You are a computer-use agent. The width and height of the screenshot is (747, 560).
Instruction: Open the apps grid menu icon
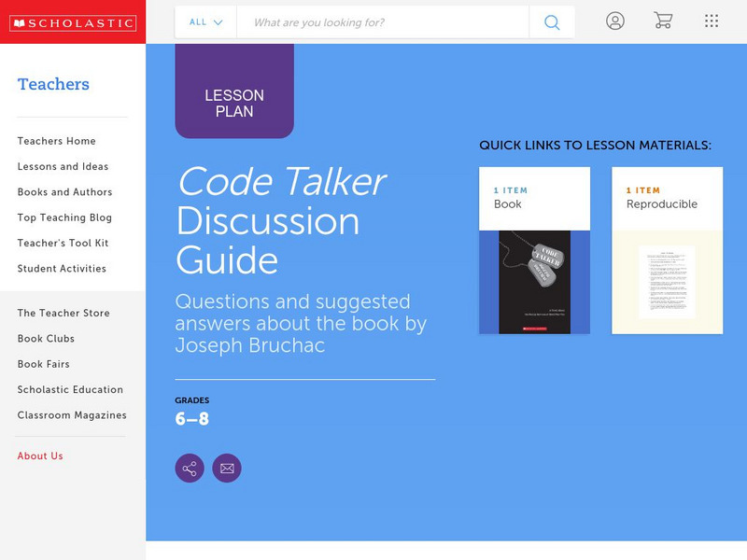[712, 21]
